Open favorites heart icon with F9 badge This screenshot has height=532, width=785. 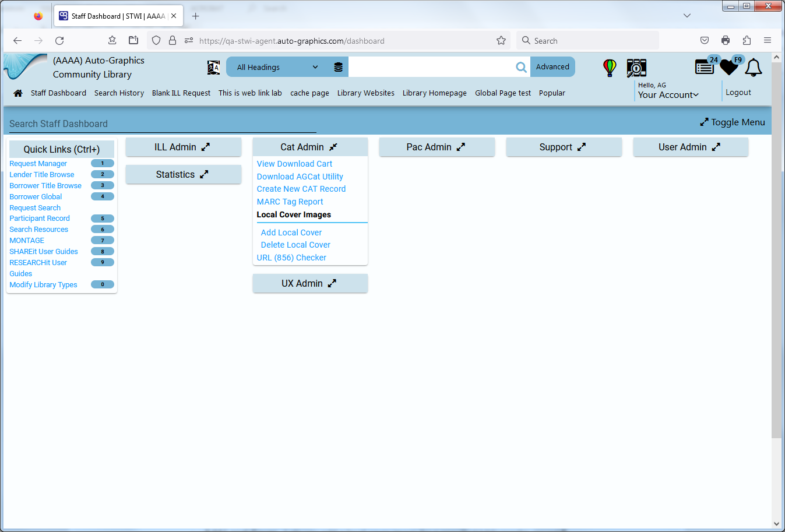tap(729, 67)
